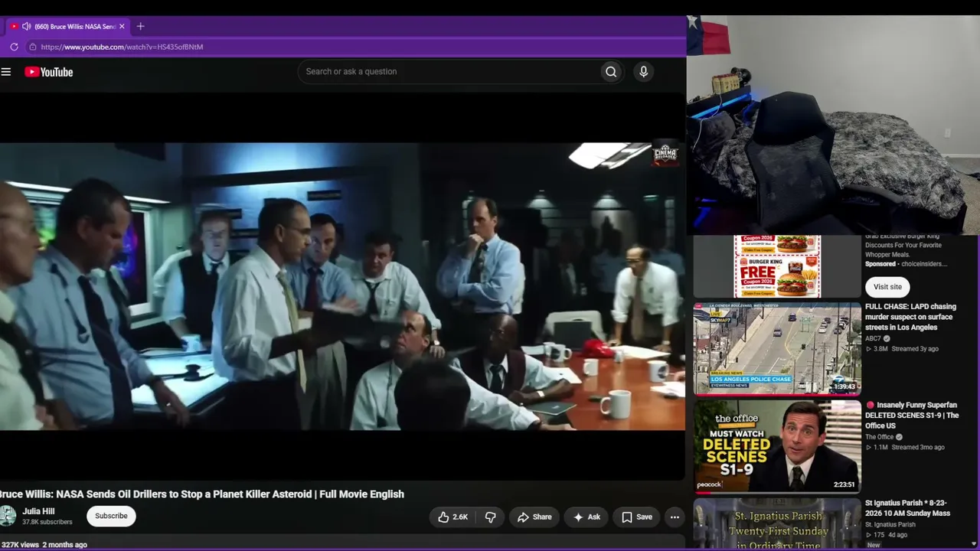Play The Office deleted scenes thumbnail
The height and width of the screenshot is (551, 980).
(777, 447)
